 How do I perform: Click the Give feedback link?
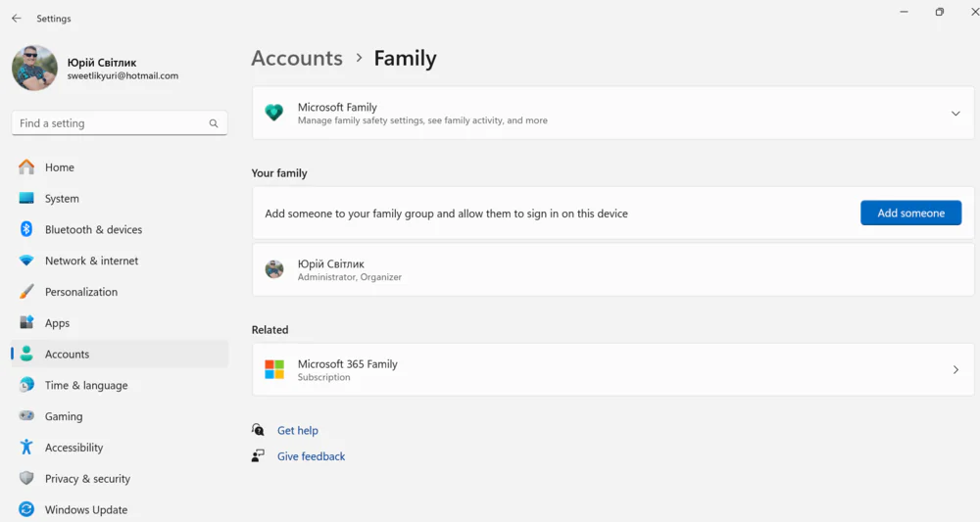click(x=312, y=456)
